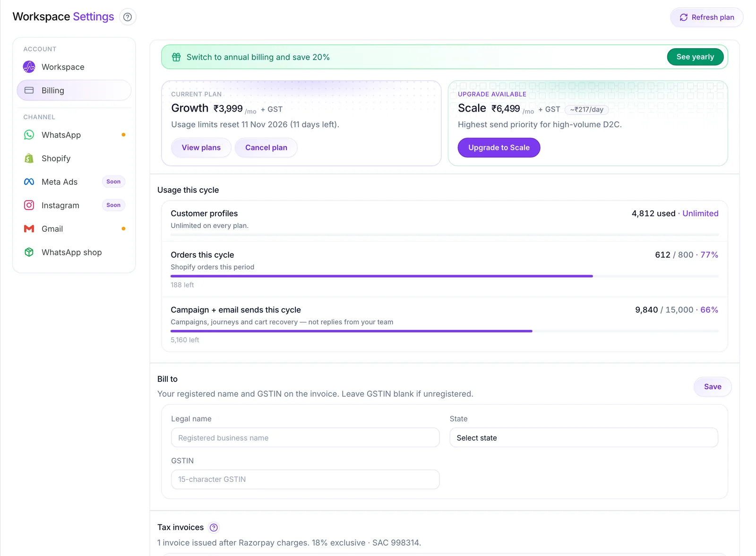Click the Soon badge next to Meta Ads

point(113,182)
